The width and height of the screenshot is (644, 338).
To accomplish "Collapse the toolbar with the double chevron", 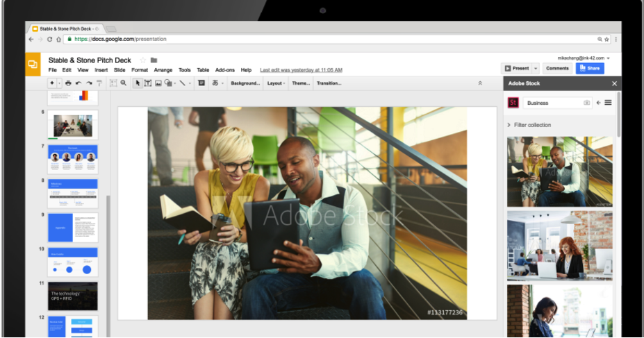I will click(480, 83).
